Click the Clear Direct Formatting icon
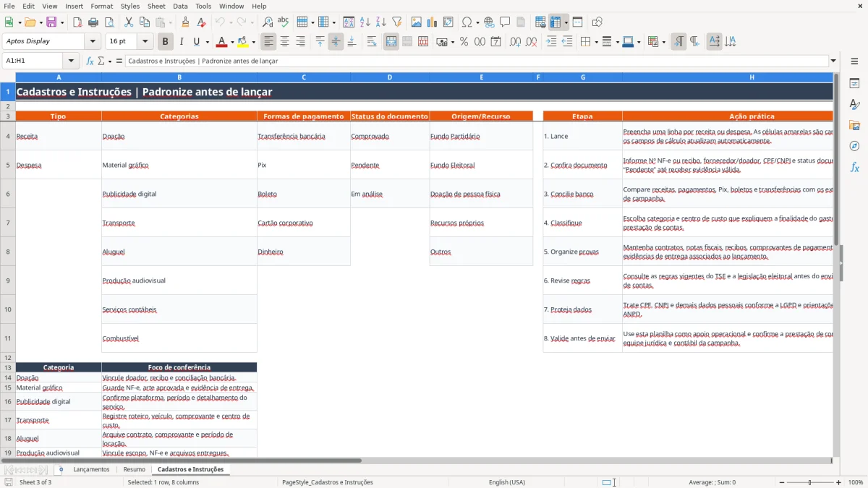 [x=201, y=22]
